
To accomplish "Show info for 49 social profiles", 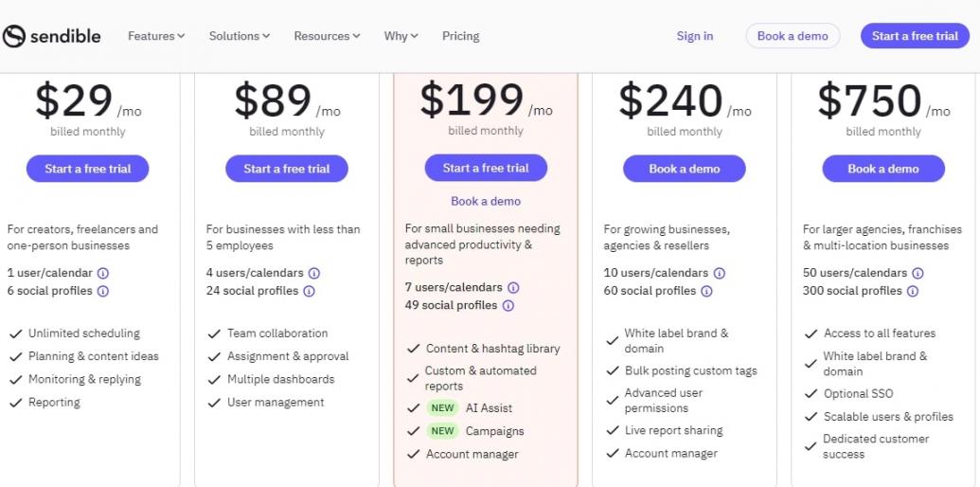I will pyautogui.click(x=508, y=305).
